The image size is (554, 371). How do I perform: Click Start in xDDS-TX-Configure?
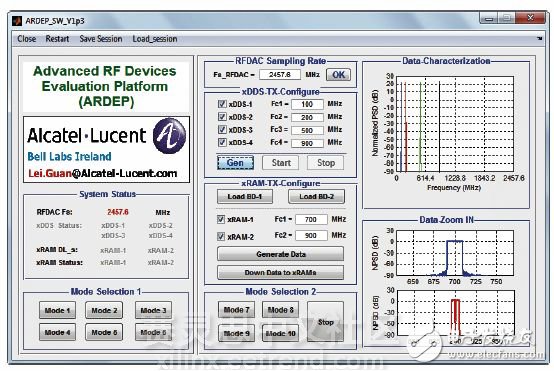(281, 163)
